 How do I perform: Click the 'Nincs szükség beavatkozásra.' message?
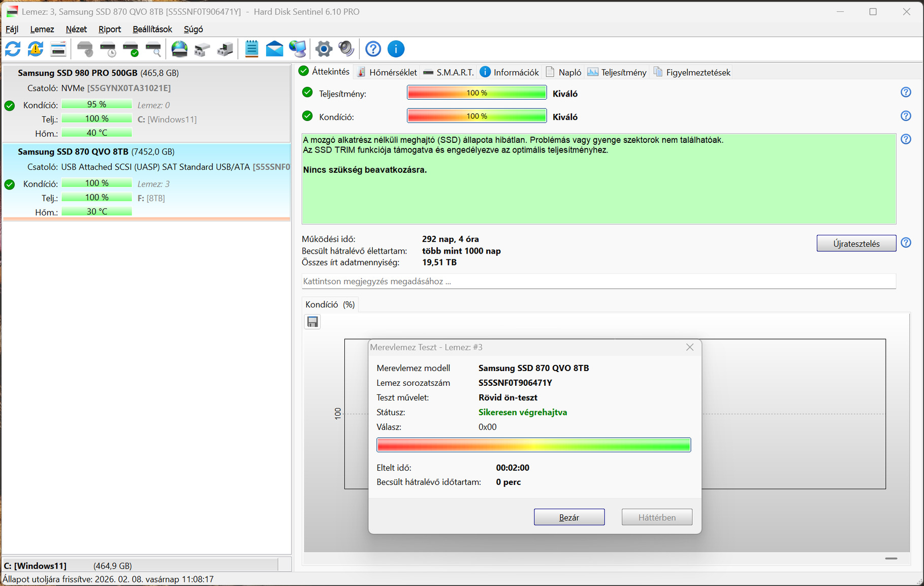(x=365, y=170)
